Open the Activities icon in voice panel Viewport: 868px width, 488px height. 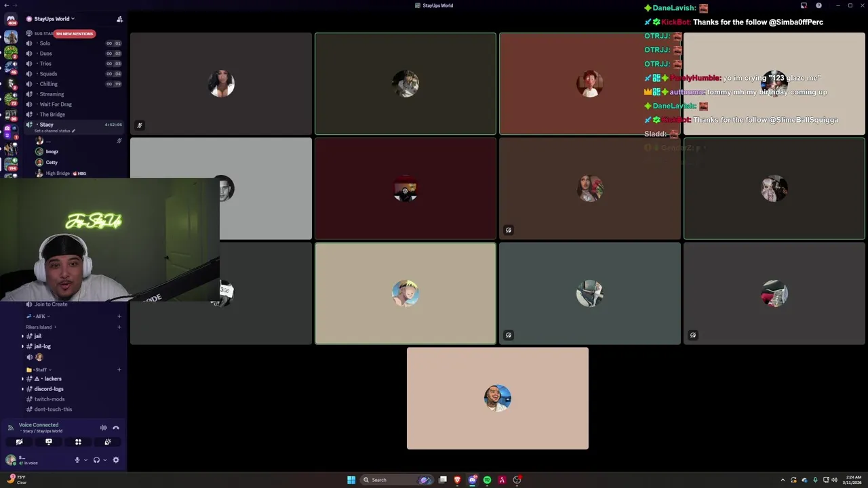tap(78, 442)
